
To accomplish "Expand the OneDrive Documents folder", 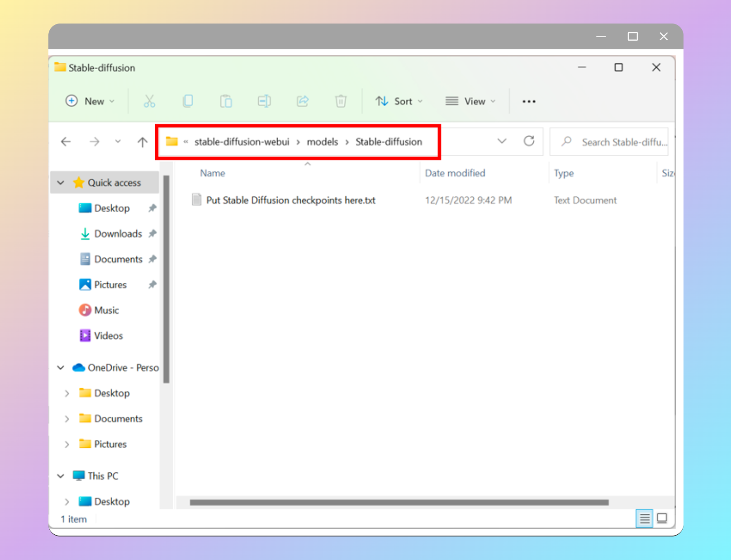I will (x=67, y=419).
